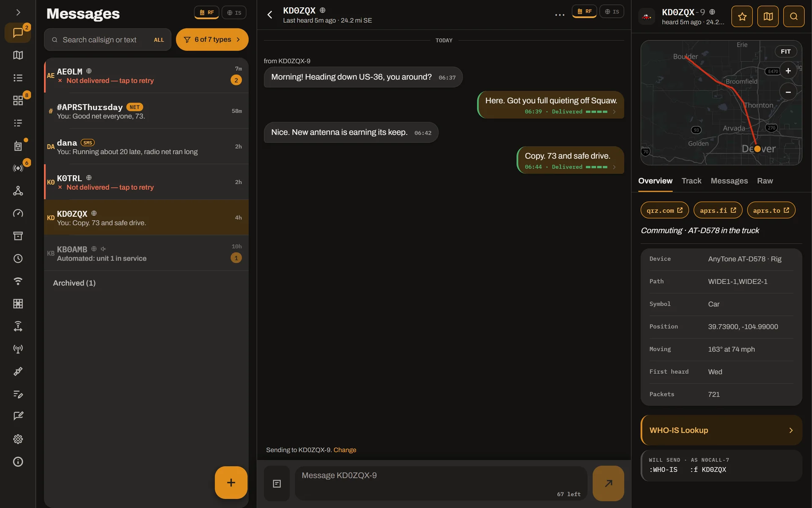Open the beacon broadcast sidebar icon

click(18, 168)
